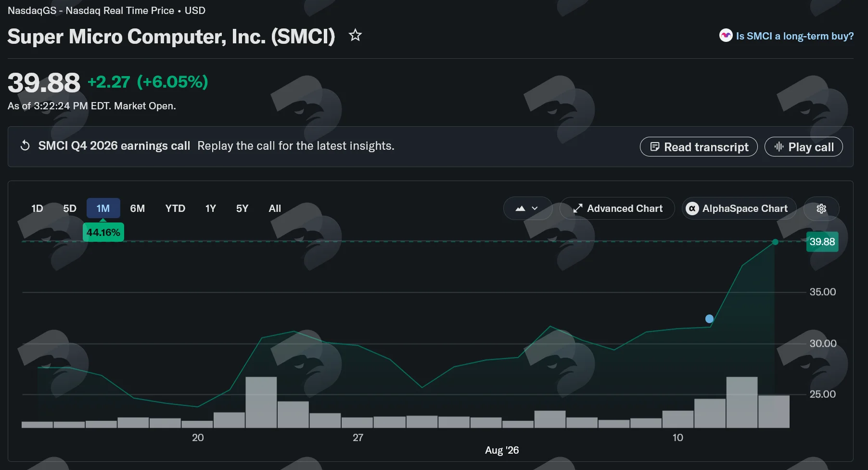Image resolution: width=868 pixels, height=470 pixels.
Task: Select the 5D time range
Action: pyautogui.click(x=70, y=209)
